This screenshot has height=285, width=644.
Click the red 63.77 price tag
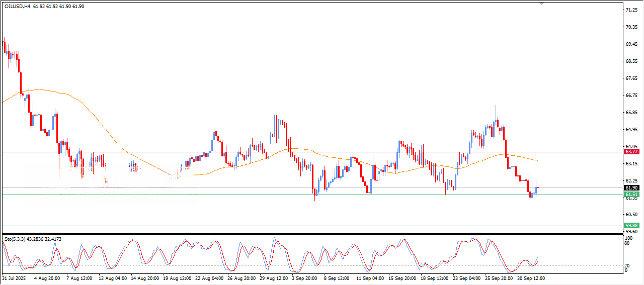[x=631, y=152]
